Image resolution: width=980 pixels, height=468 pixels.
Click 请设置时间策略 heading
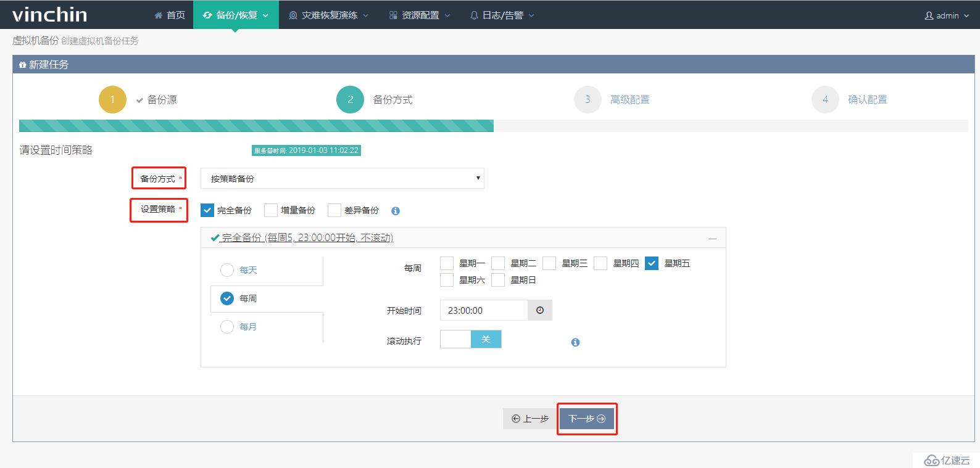pyautogui.click(x=56, y=150)
